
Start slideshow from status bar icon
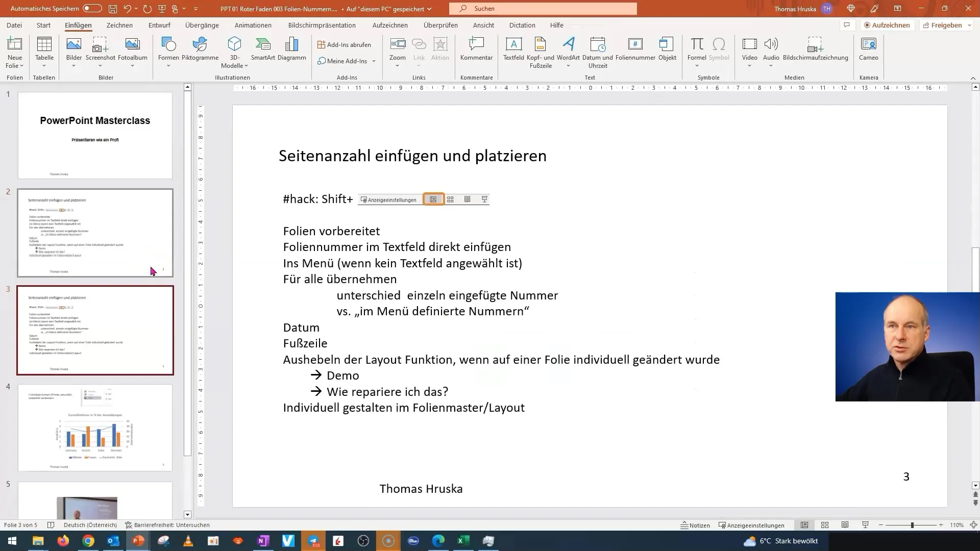coord(866,525)
